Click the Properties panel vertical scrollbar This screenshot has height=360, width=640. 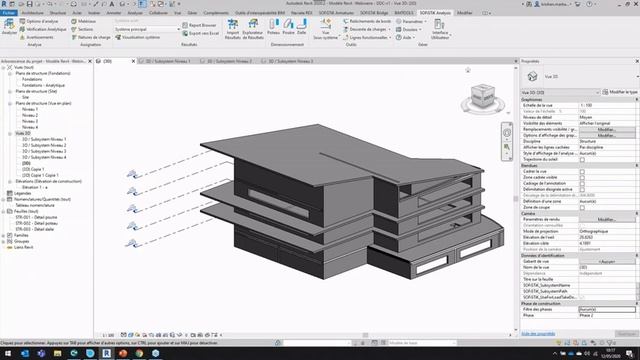click(x=638, y=290)
